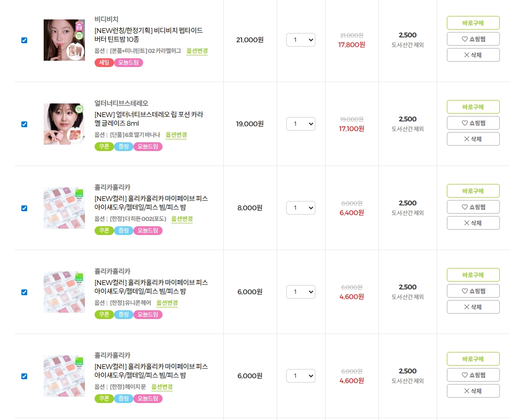Open quantity dropdown for 헤이지 문 item
Viewport: 526px width, 420px height.
(x=301, y=376)
